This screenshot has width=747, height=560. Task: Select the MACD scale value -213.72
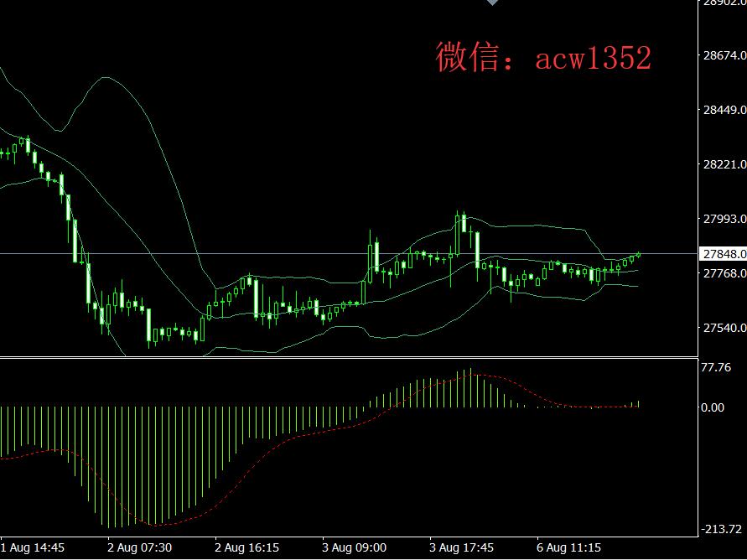pyautogui.click(x=721, y=529)
